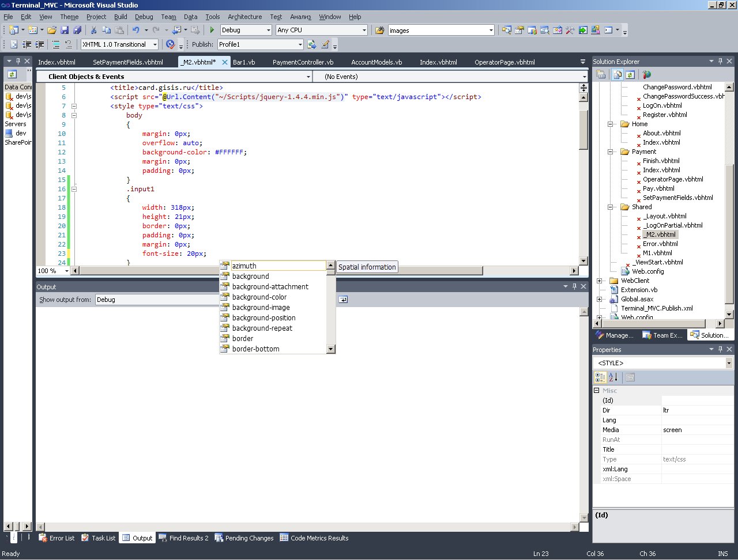The height and width of the screenshot is (560, 738).
Task: Sort properties alphabetically with A-Z icon
Action: (613, 377)
